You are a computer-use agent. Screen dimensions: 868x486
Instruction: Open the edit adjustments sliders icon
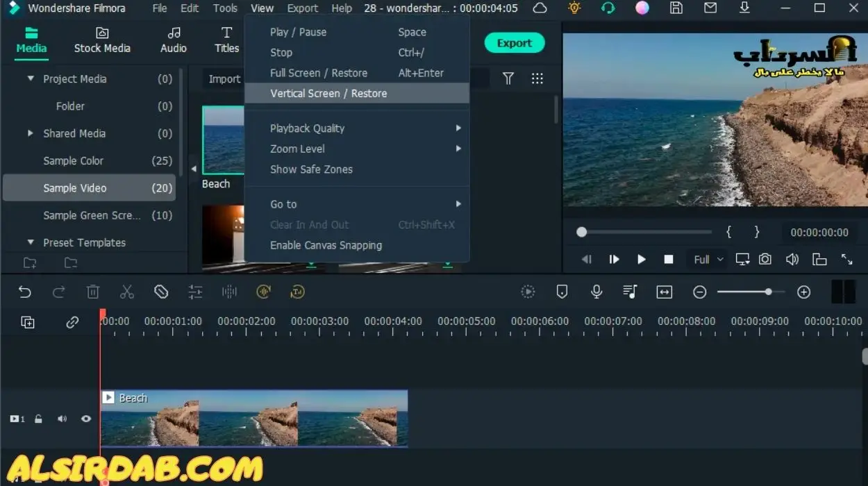[x=195, y=292]
